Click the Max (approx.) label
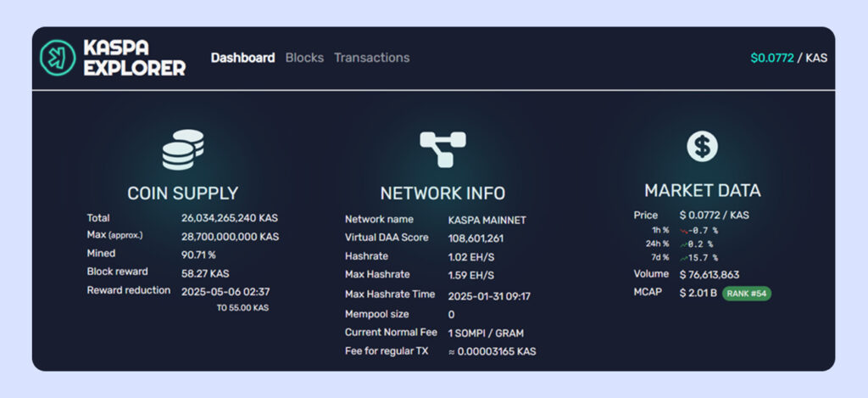The height and width of the screenshot is (398, 868). 114,234
